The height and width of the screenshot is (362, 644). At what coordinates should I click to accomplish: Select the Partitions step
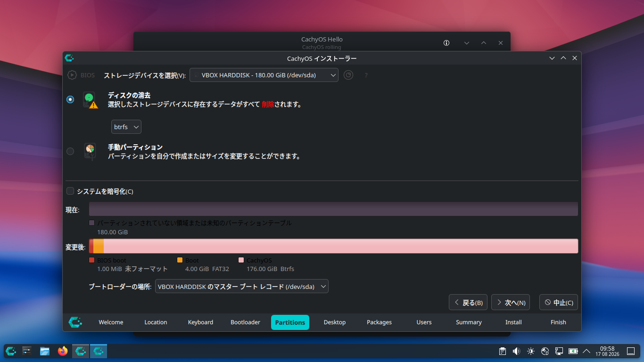(290, 322)
